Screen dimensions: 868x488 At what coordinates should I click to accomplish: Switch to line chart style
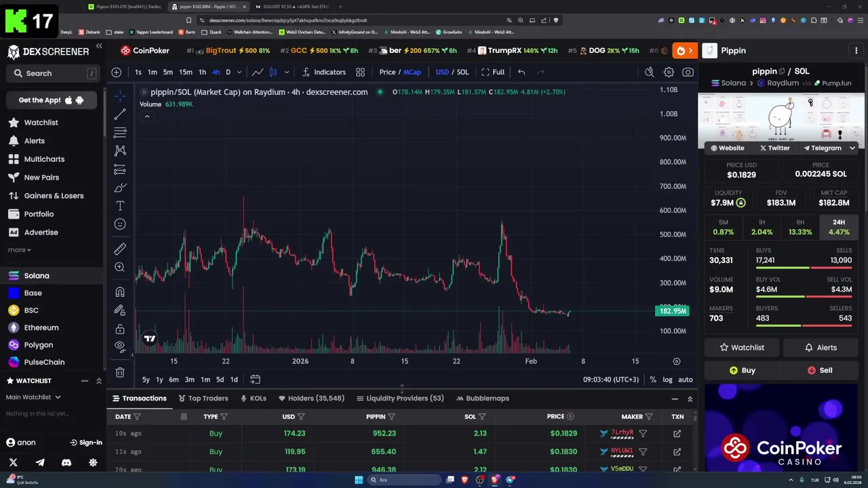[x=258, y=72]
